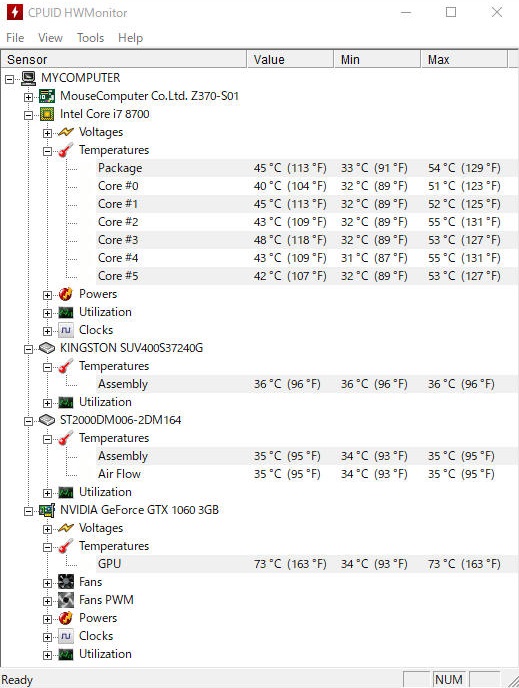Click the MouseComputer motherboard icon
This screenshot has width=519, height=688.
(x=47, y=96)
